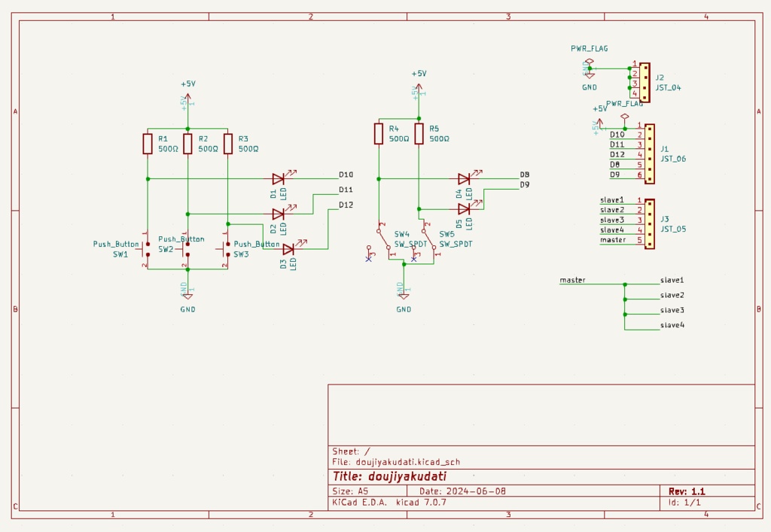Image resolution: width=771 pixels, height=532 pixels.
Task: Click the J1 JST_06 connector symbol
Action: pos(650,154)
